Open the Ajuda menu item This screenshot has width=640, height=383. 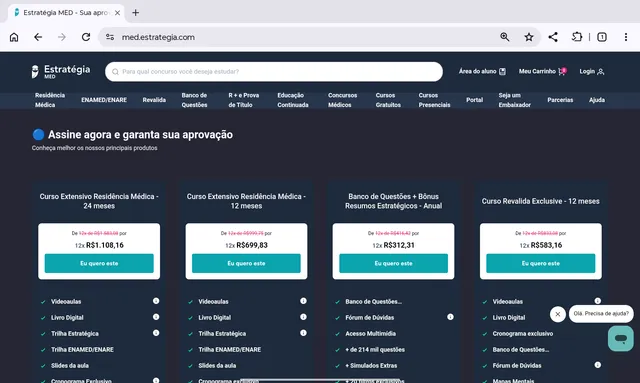click(x=597, y=100)
